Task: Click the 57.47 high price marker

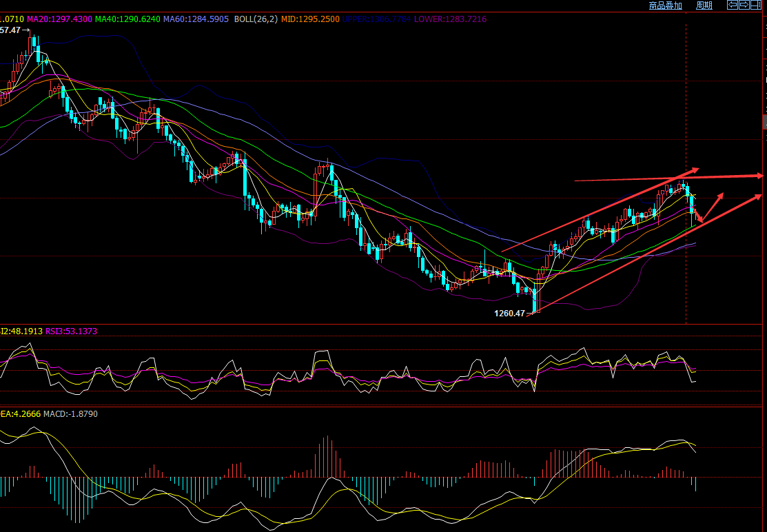Action: [11, 30]
